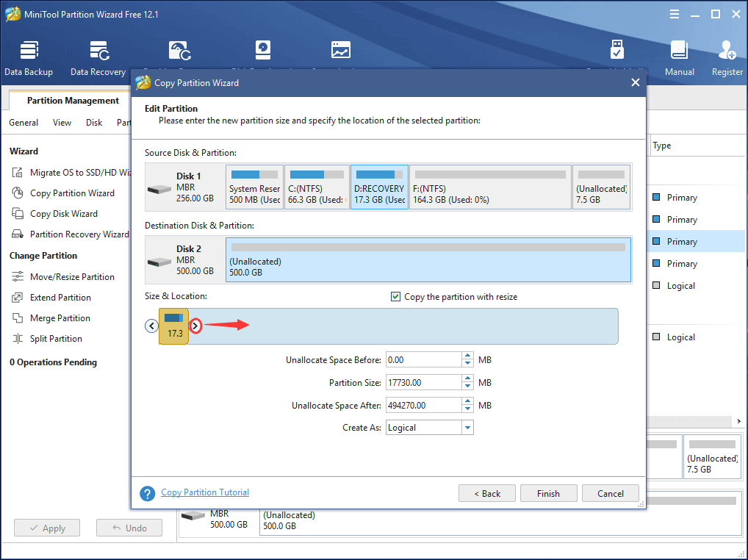The image size is (748, 560).
Task: Select 7.5 GB Unallocated source partition
Action: pyautogui.click(x=601, y=187)
